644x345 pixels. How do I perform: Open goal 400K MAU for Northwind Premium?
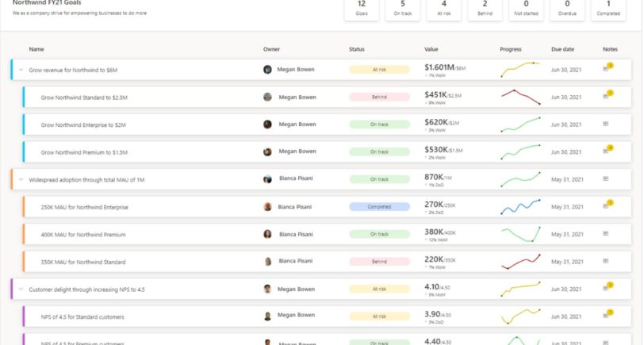(83, 235)
